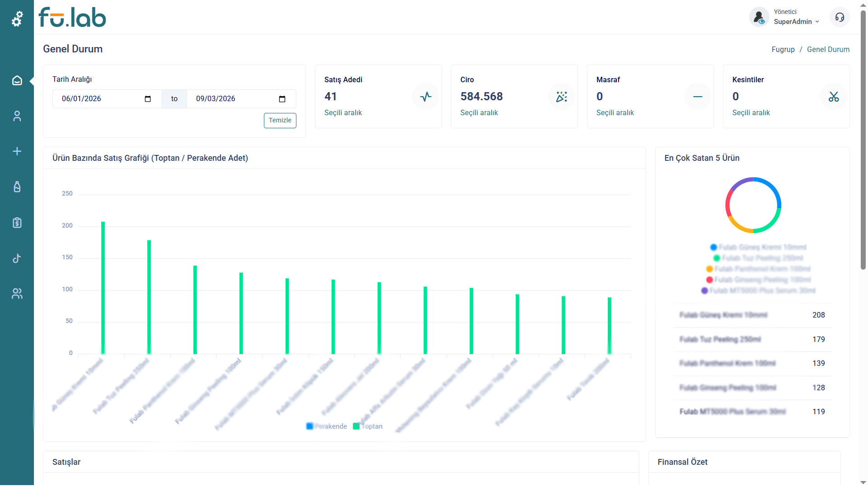This screenshot has height=486, width=868.
Task: Click the pulse icon on Satış Adedi card
Action: coord(426,97)
